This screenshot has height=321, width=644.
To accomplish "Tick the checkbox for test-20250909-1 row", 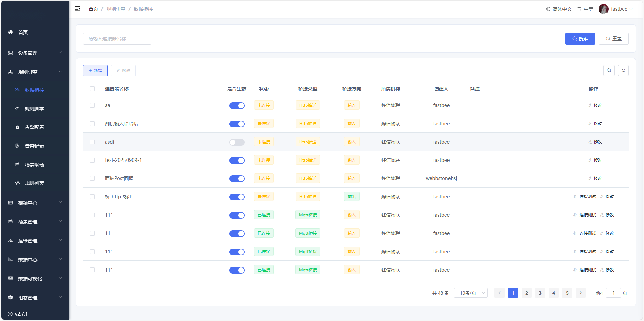I will (92, 160).
